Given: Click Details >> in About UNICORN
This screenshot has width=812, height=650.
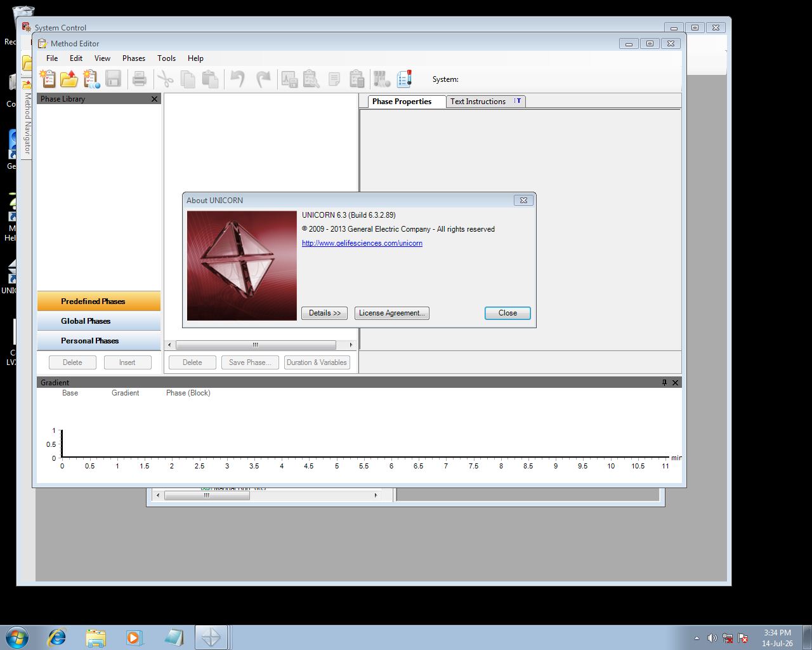Looking at the screenshot, I should click(324, 313).
